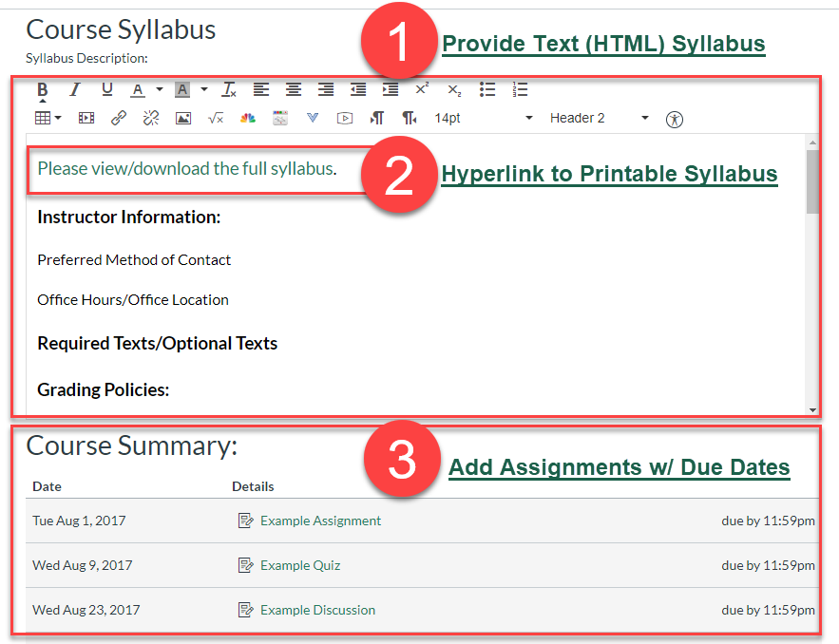
Task: Clear formatting from selected text
Action: coord(229,89)
